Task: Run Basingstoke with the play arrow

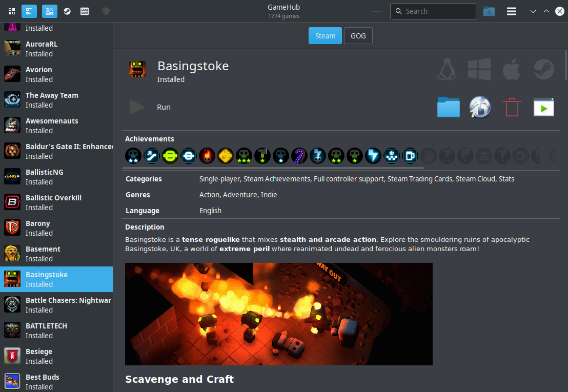Action: tap(137, 107)
